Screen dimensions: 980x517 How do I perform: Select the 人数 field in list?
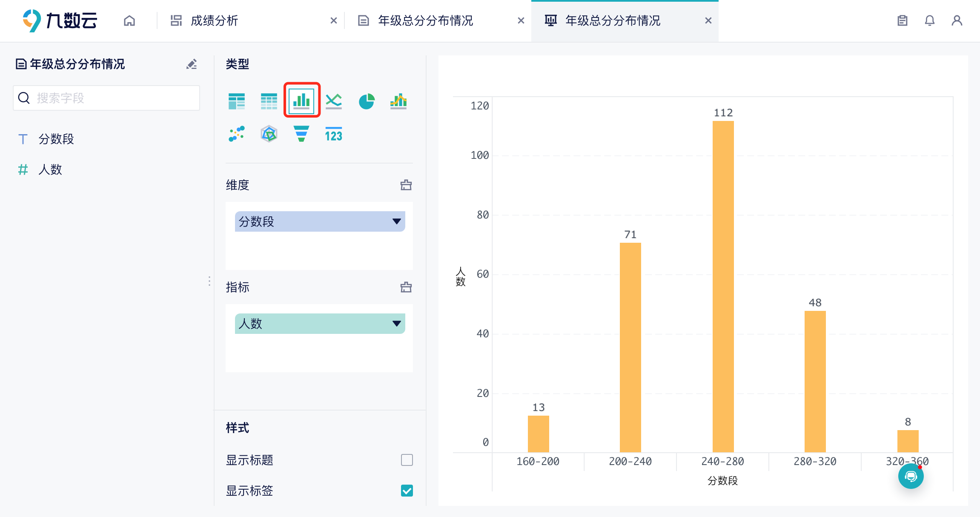pos(50,169)
